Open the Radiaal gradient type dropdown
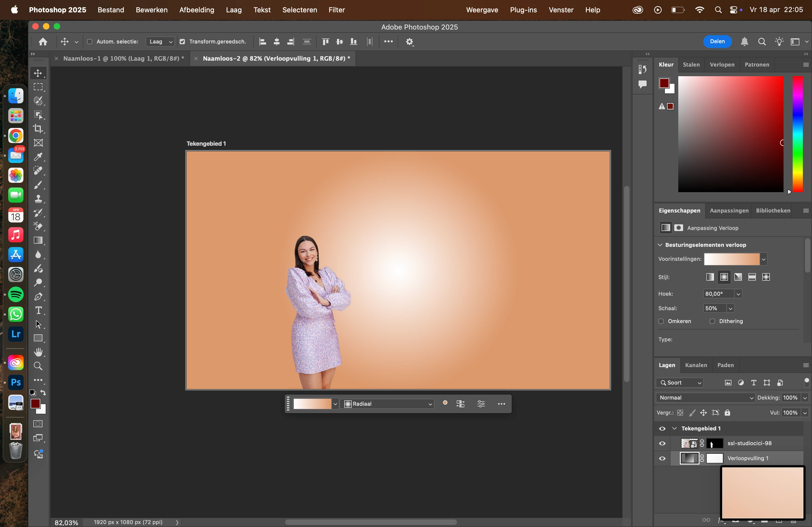This screenshot has height=527, width=812. (x=388, y=404)
